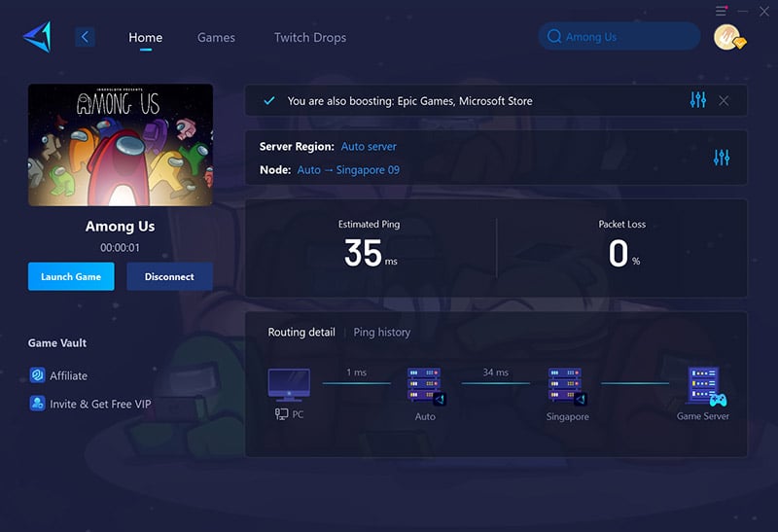Switch to the Games tab
The width and height of the screenshot is (778, 532).
coord(216,37)
